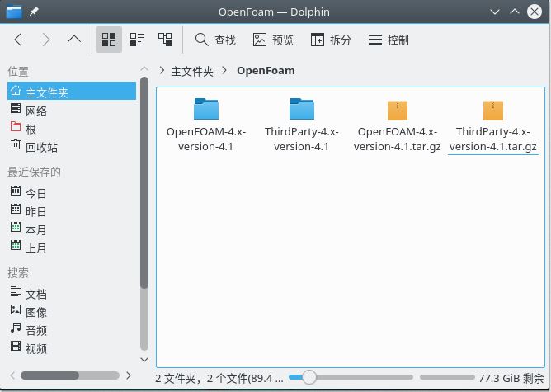Click the free disk space bar
The height and width of the screenshot is (392, 551).
pyautogui.click(x=447, y=377)
